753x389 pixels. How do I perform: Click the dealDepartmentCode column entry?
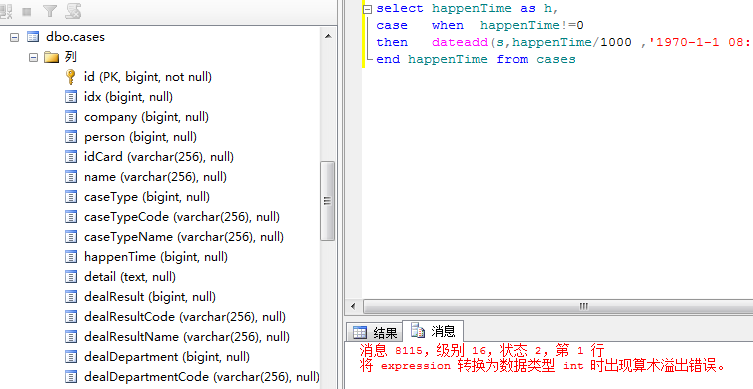(x=202, y=377)
